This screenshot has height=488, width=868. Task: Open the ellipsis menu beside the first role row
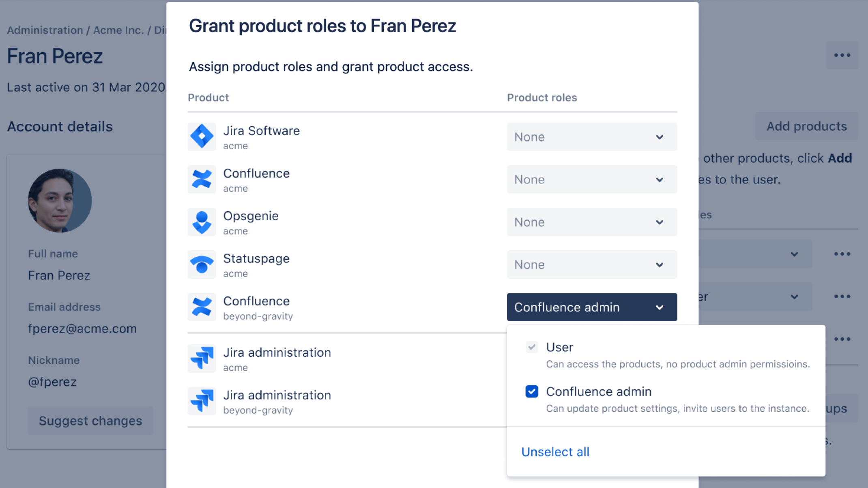point(842,254)
